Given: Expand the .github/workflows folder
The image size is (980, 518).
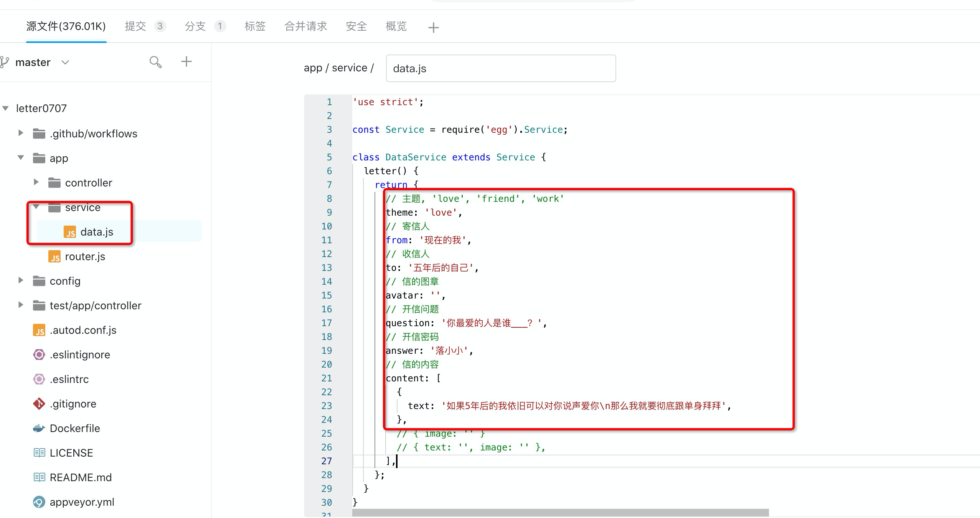Looking at the screenshot, I should tap(21, 133).
